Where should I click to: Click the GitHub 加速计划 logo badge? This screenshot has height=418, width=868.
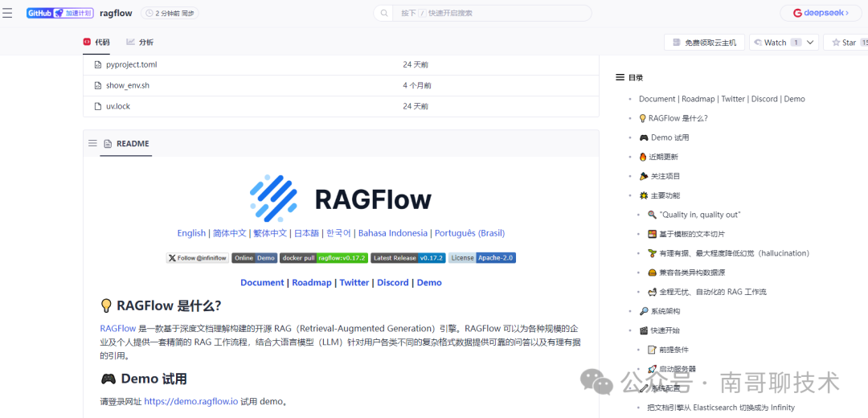59,13
